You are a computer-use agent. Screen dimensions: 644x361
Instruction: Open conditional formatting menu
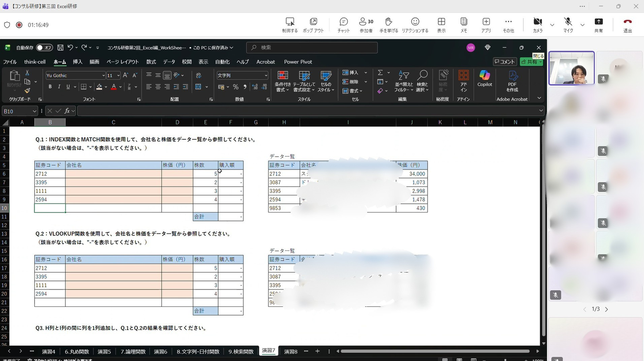pos(282,81)
